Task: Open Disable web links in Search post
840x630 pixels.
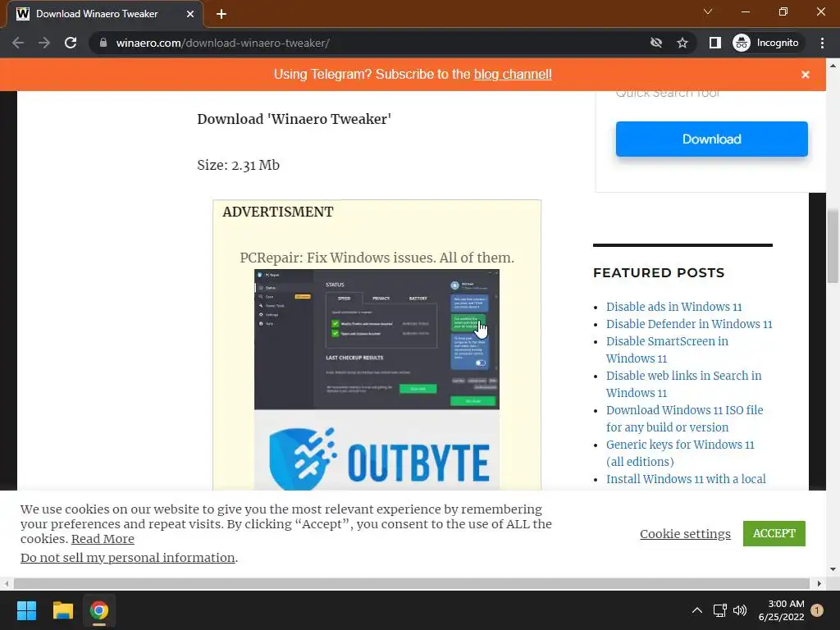Action: [x=683, y=384]
